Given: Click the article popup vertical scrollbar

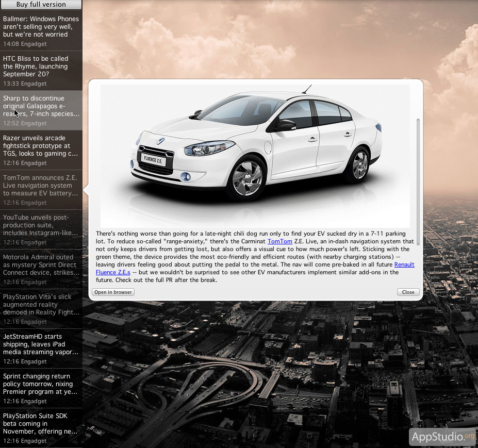Looking at the screenshot, I should [x=418, y=181].
